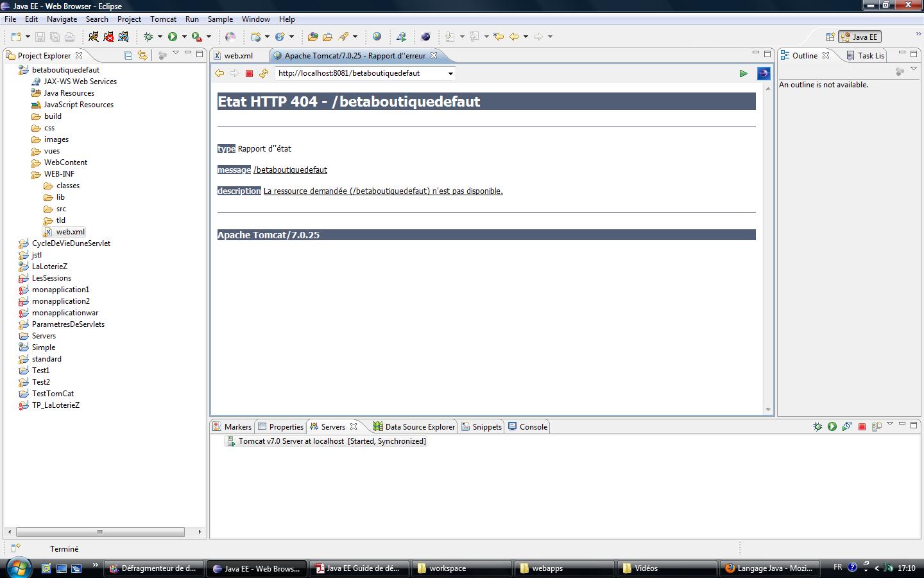Click green Start server icon in Servers view
Screen dimensions: 924x578
tap(832, 426)
